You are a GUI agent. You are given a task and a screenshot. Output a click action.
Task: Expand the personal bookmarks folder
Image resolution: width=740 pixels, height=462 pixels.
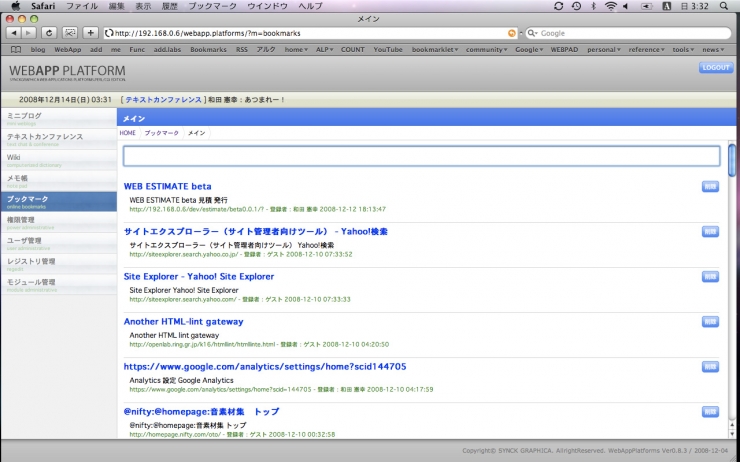point(604,50)
